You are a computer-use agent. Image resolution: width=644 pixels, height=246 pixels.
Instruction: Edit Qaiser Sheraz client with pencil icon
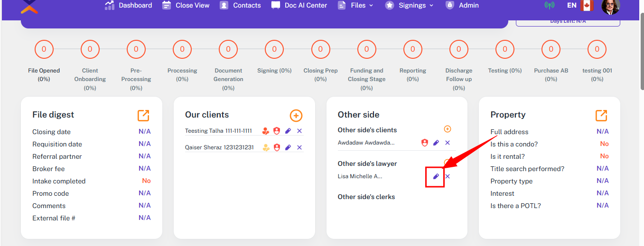coord(288,147)
